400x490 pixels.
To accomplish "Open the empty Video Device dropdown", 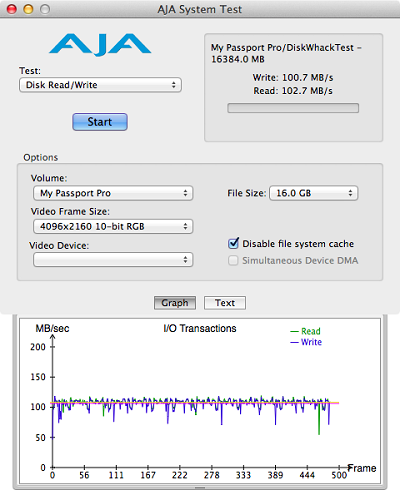I will pos(113,260).
